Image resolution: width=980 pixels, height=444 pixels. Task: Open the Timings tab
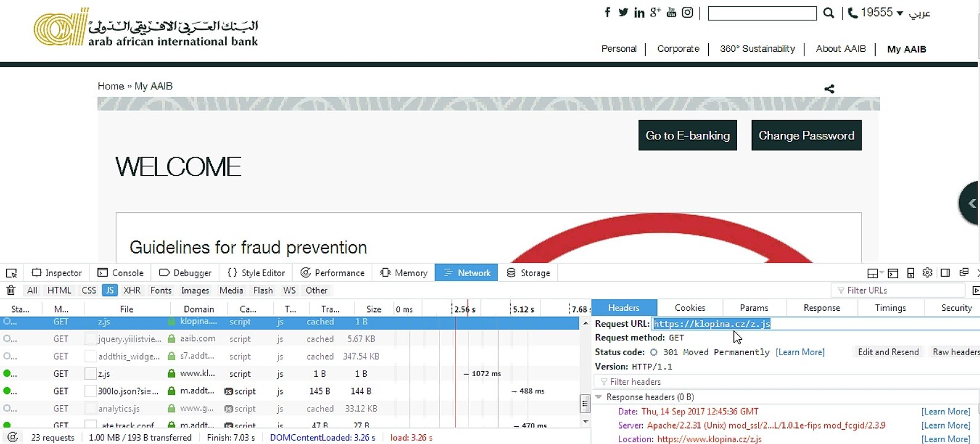891,308
